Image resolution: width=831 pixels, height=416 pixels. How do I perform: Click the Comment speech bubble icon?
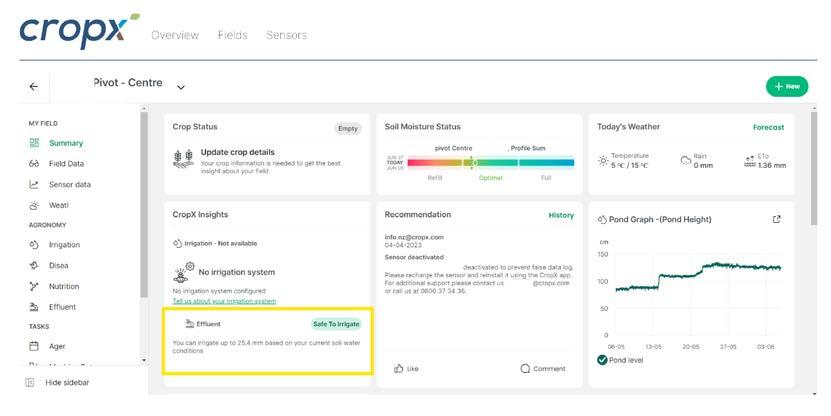pyautogui.click(x=526, y=369)
